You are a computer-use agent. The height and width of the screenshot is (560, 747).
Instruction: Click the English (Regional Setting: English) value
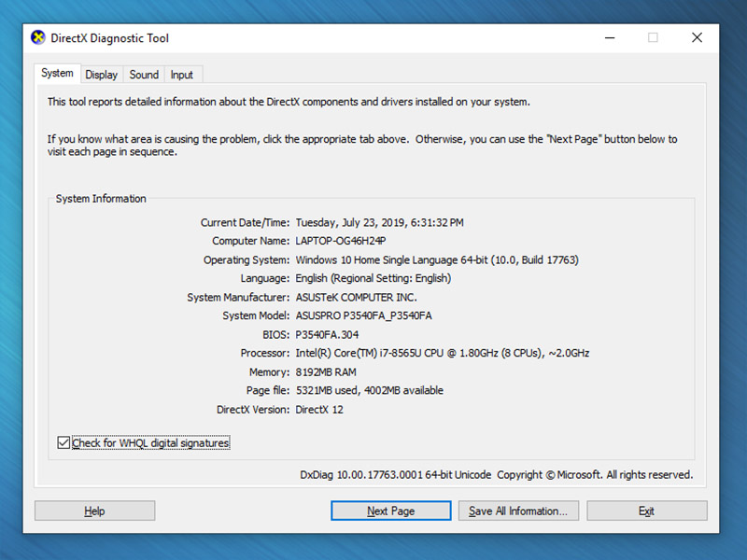coord(373,278)
